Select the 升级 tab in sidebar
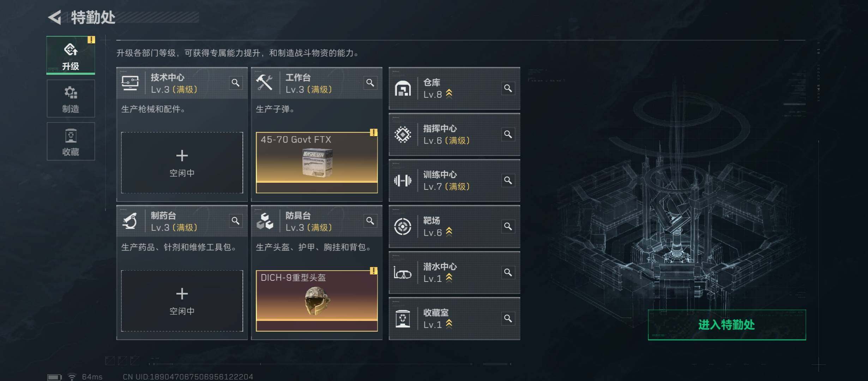This screenshot has width=868, height=381. (71, 55)
